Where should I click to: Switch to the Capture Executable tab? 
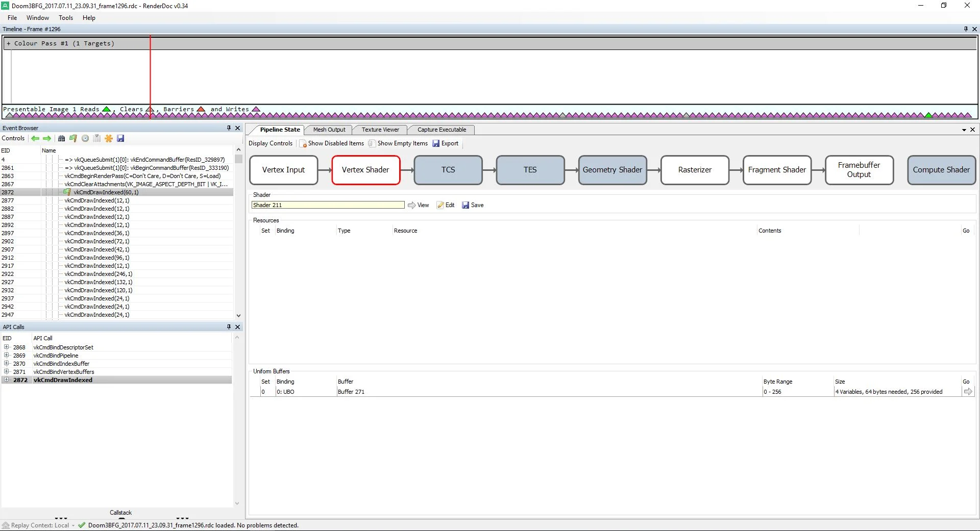click(x=442, y=130)
